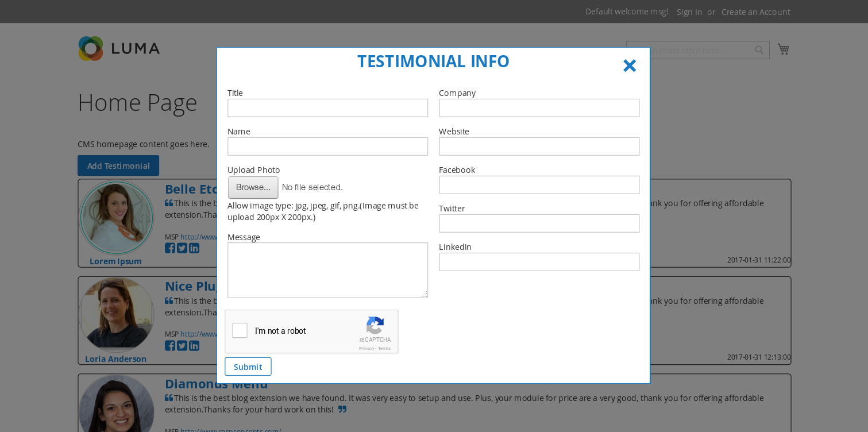868x432 pixels.
Task: Click the reCAPTCHA logo
Action: pos(375,325)
